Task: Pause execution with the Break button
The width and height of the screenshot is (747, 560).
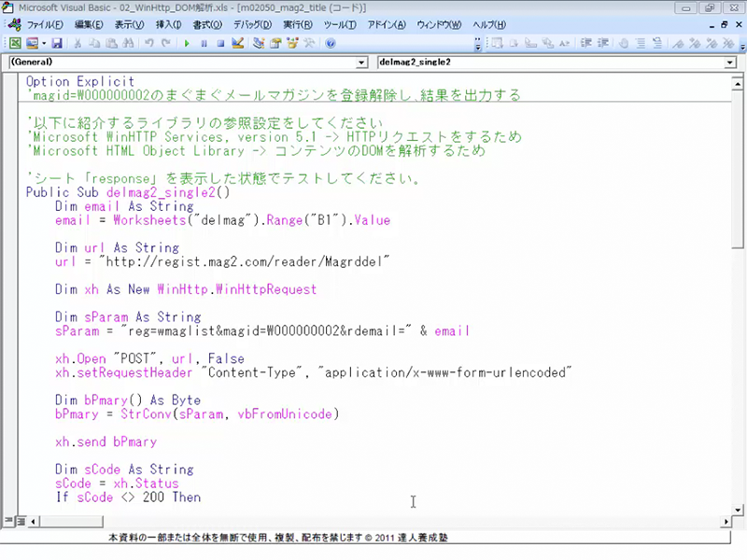Action: click(204, 43)
